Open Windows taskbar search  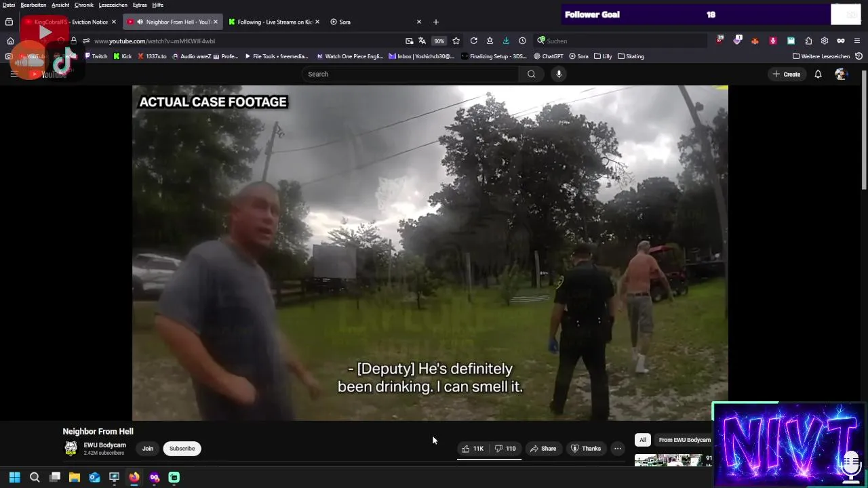[35, 477]
